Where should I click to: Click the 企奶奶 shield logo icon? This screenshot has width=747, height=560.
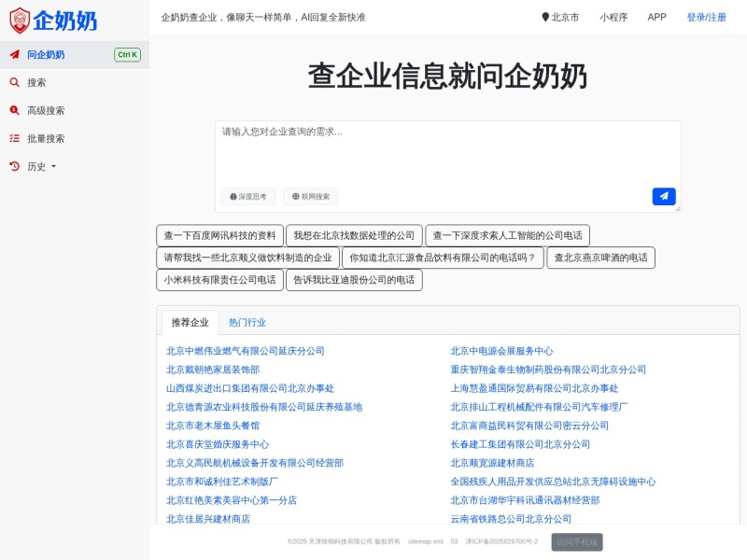pyautogui.click(x=20, y=21)
